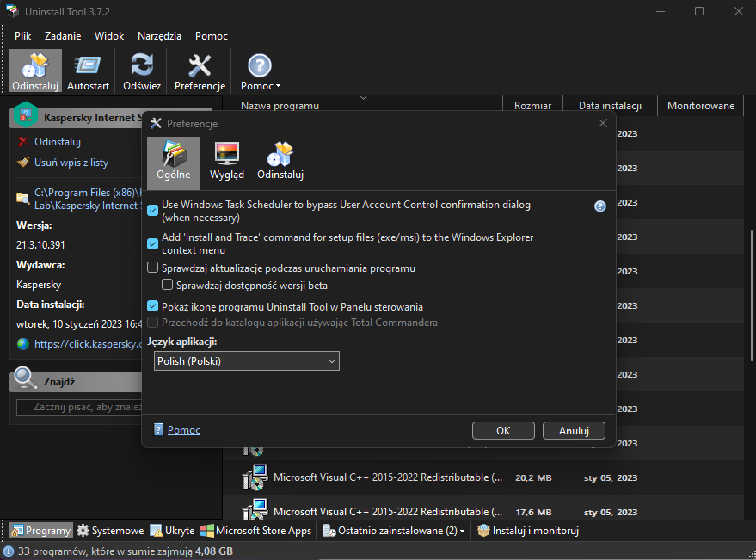
Task: Click the icon of the 20,2 MB Visual C++ entry
Action: click(x=255, y=477)
